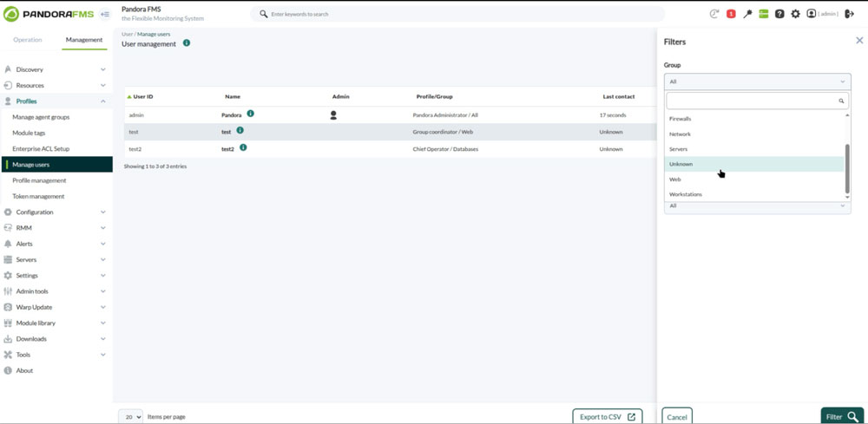Switch to the Management tab

click(84, 40)
